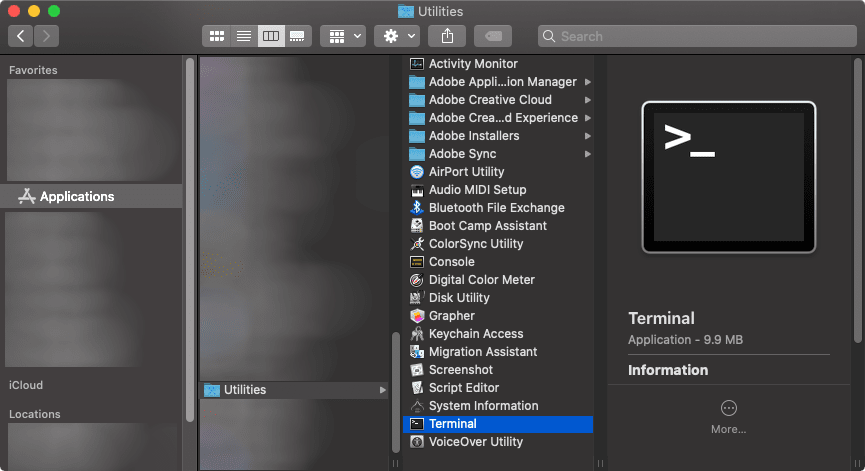Click the Locations sidebar heading
Image resolution: width=865 pixels, height=471 pixels.
[35, 414]
